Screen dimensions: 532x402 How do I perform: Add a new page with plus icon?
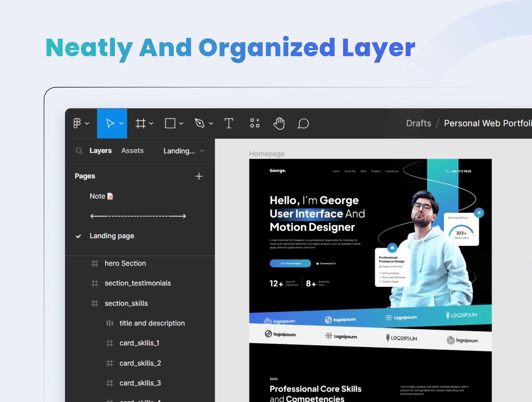199,176
